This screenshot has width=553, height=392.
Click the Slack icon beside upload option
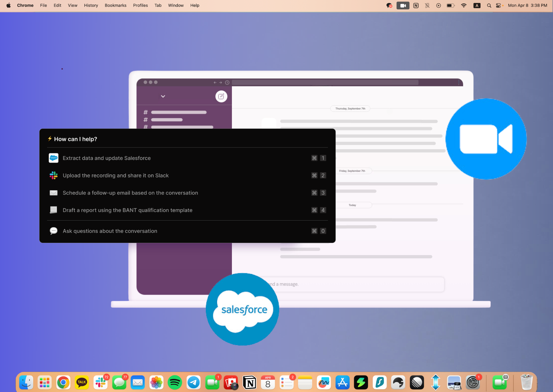[53, 175]
